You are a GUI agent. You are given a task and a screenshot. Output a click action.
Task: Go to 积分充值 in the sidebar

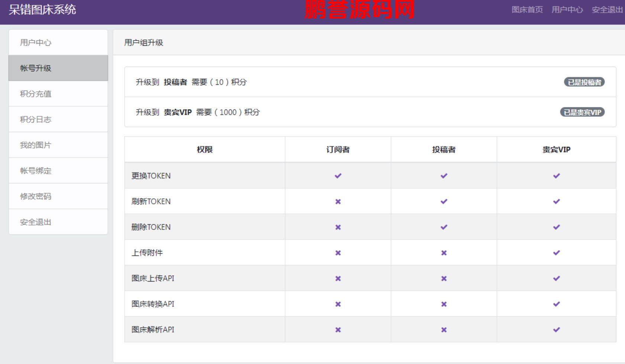click(x=58, y=94)
